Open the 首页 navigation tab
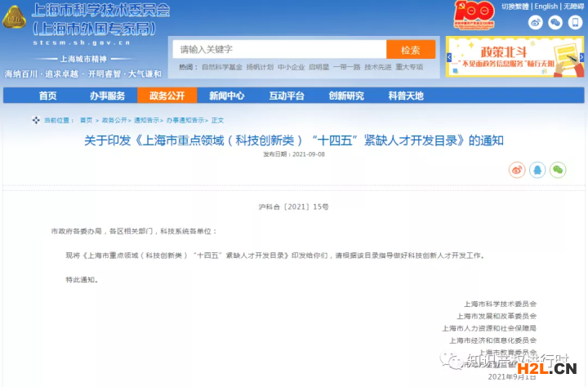This screenshot has width=588, height=387. tap(47, 96)
